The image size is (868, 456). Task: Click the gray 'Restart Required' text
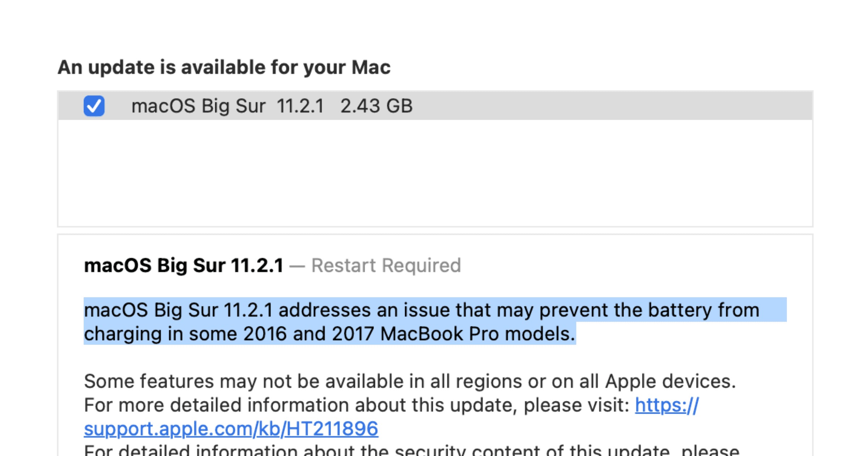click(386, 266)
